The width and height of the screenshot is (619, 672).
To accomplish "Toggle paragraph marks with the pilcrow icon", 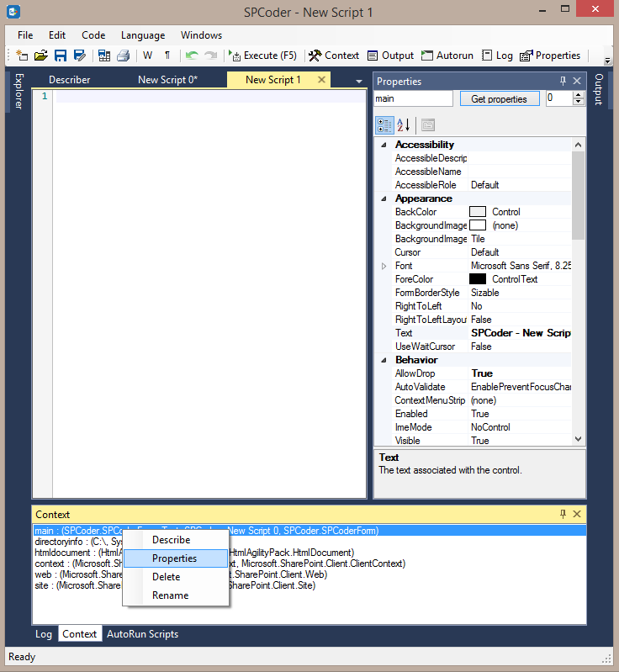I will click(167, 56).
